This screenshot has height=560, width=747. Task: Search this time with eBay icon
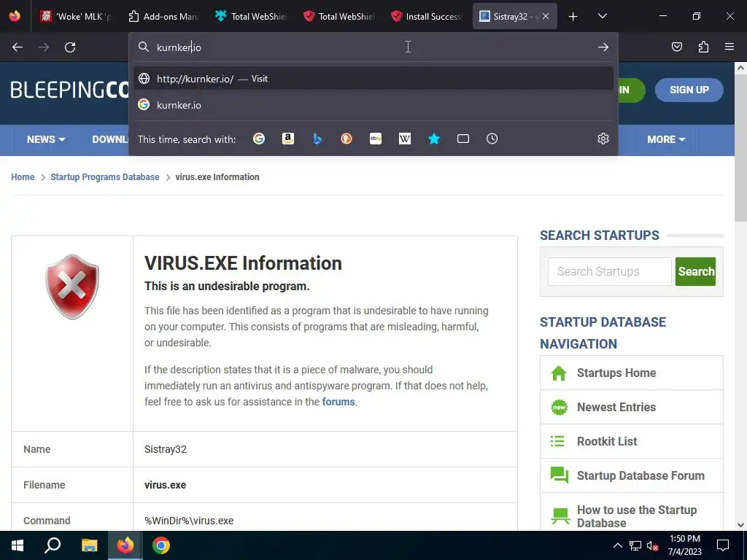[376, 139]
